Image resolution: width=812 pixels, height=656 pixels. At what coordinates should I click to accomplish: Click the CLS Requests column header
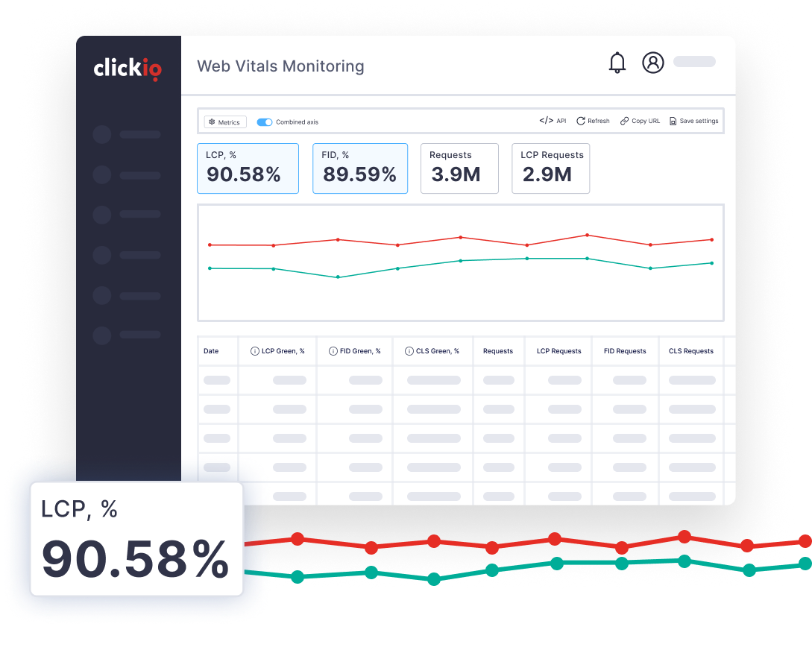[690, 351]
